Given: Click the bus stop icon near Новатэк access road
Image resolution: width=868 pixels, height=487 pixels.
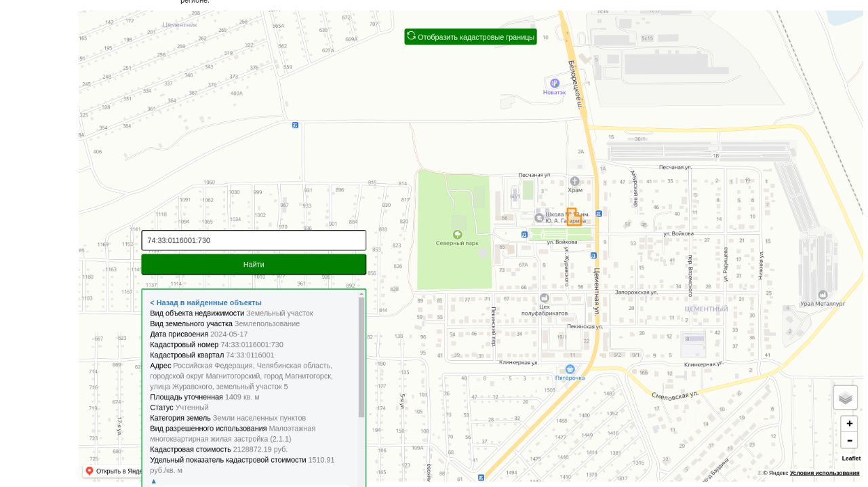Looking at the screenshot, I should click(295, 125).
